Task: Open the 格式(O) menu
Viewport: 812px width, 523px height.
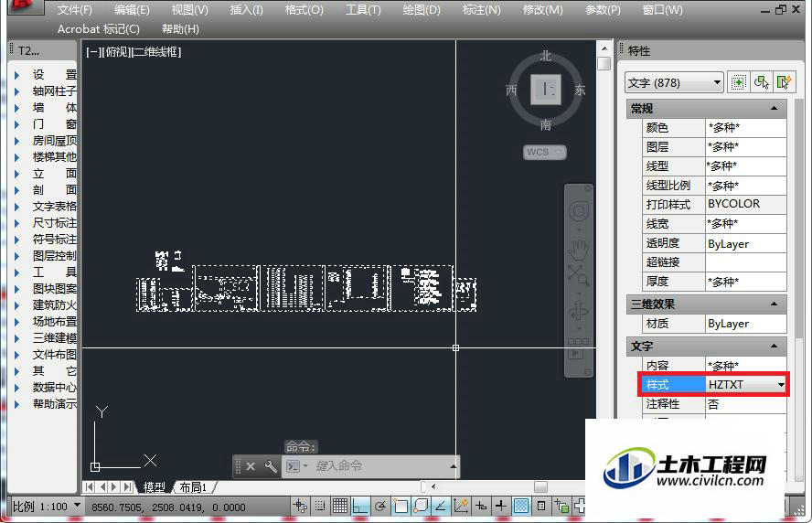Action: [x=304, y=10]
